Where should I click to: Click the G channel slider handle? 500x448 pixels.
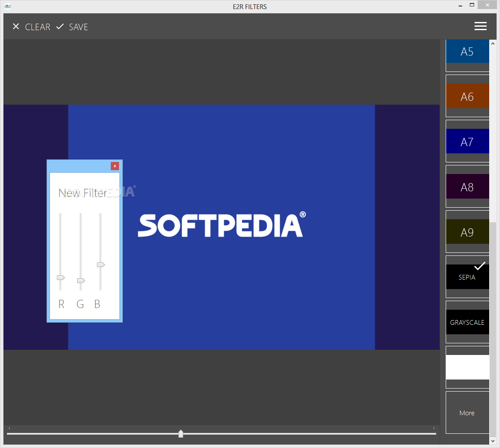81,280
